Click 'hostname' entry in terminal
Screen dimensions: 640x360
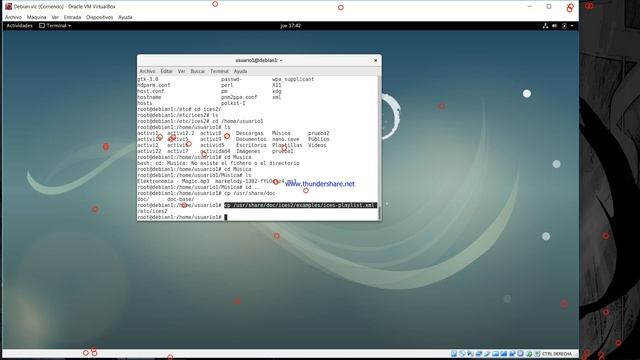coord(149,97)
